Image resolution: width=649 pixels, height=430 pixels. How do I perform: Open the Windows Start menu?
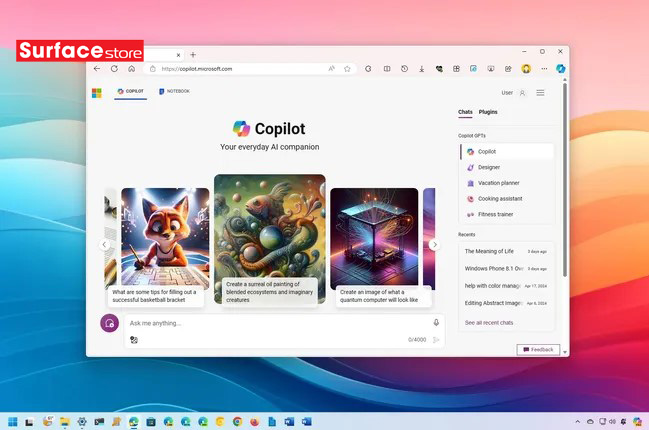13,421
